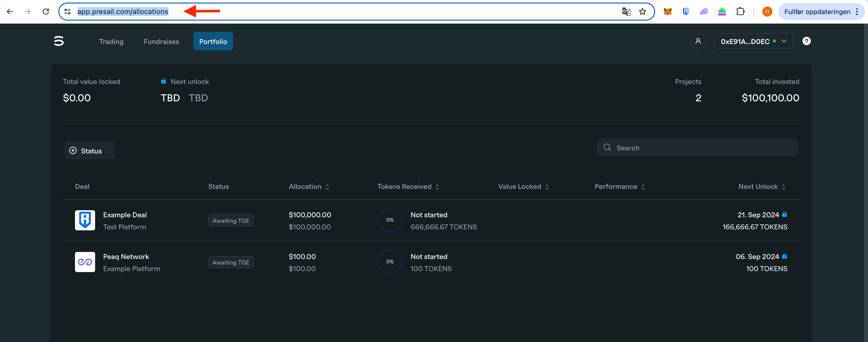The width and height of the screenshot is (868, 342).
Task: Open the Bitwarden shield extension
Action: (686, 12)
